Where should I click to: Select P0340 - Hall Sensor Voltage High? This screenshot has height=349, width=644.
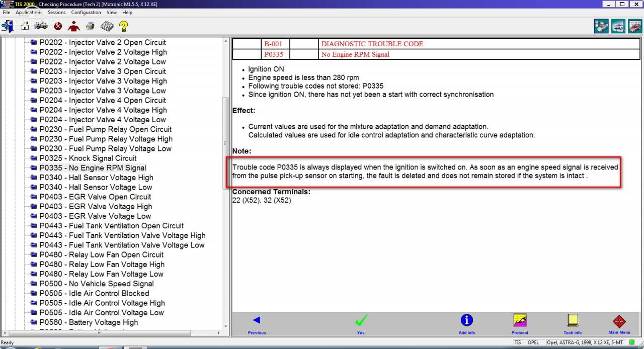(97, 178)
